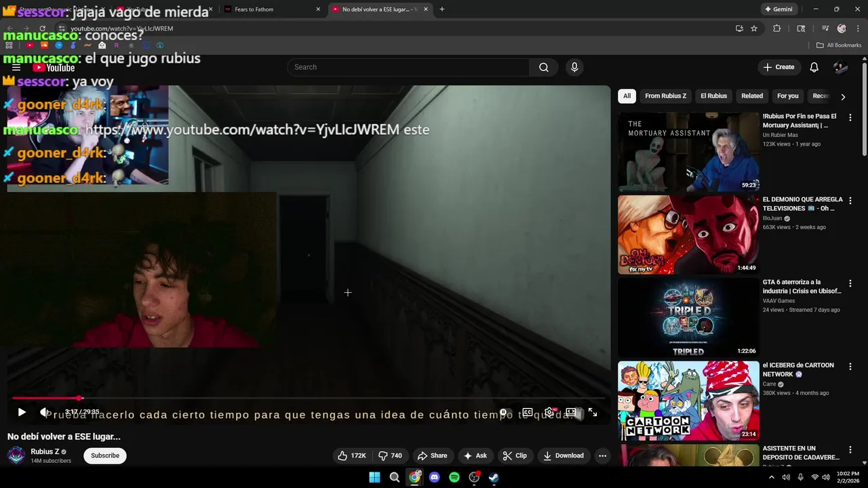The image size is (868, 488).
Task: Open Windows Start menu
Action: point(374,477)
